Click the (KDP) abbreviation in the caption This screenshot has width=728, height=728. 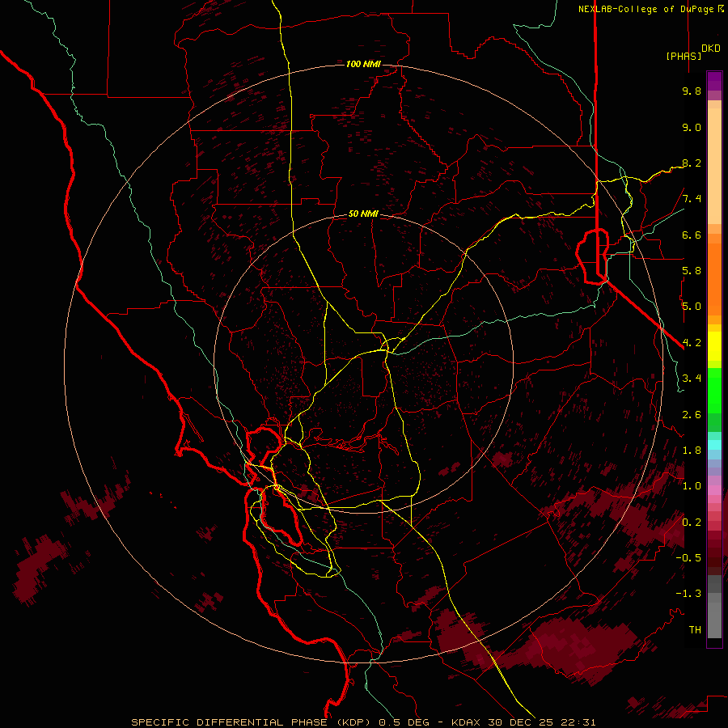tap(353, 722)
